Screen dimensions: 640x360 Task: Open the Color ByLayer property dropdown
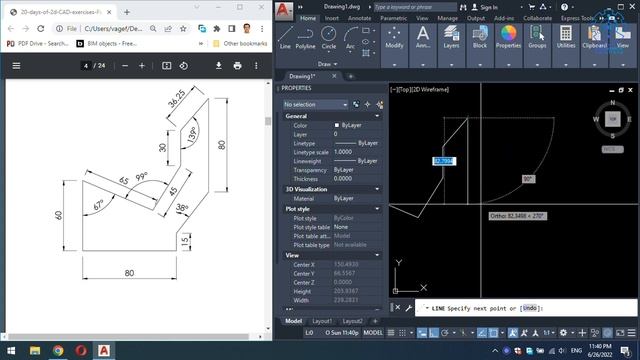[357, 125]
